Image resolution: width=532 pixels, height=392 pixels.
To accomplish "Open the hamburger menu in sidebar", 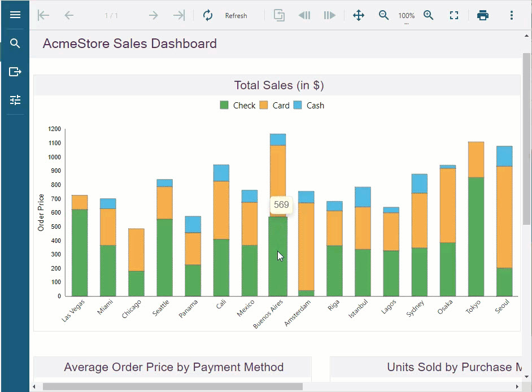I will [x=15, y=15].
